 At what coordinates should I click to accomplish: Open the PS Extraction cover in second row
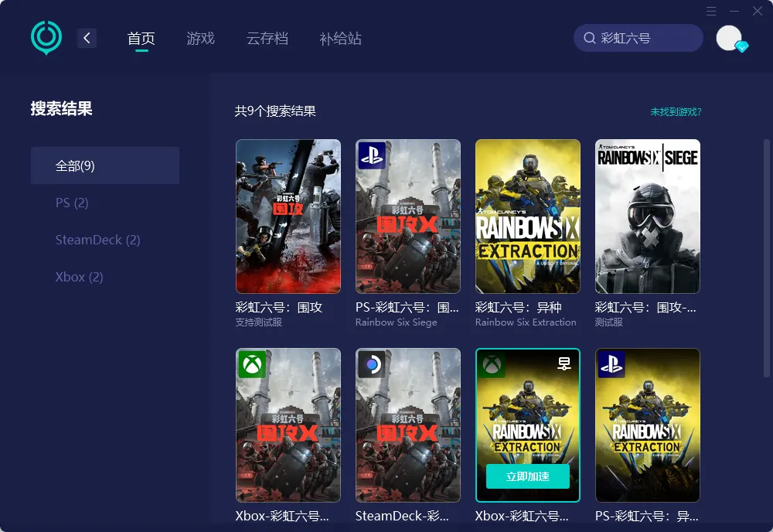coord(648,425)
